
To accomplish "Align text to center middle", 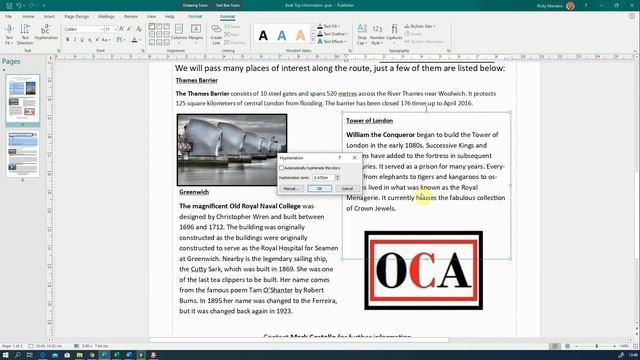I will [x=160, y=35].
